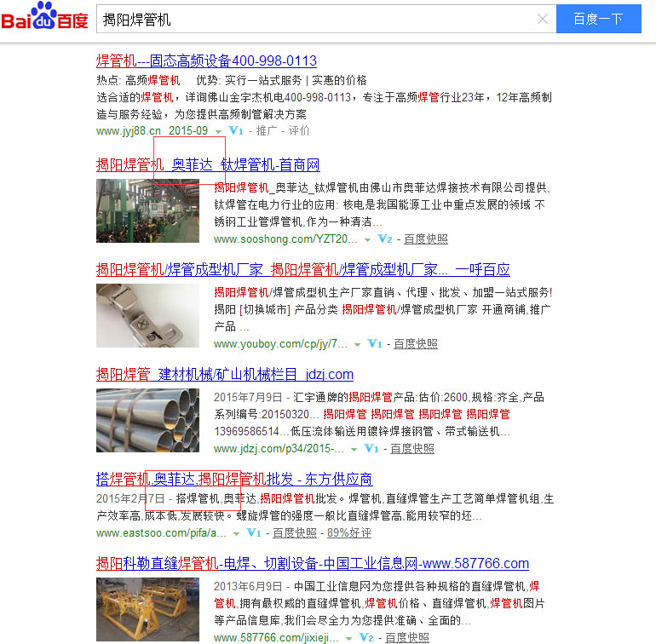Open 百度快照 for the eastsoo.com result
The width and height of the screenshot is (656, 644).
coord(295,532)
